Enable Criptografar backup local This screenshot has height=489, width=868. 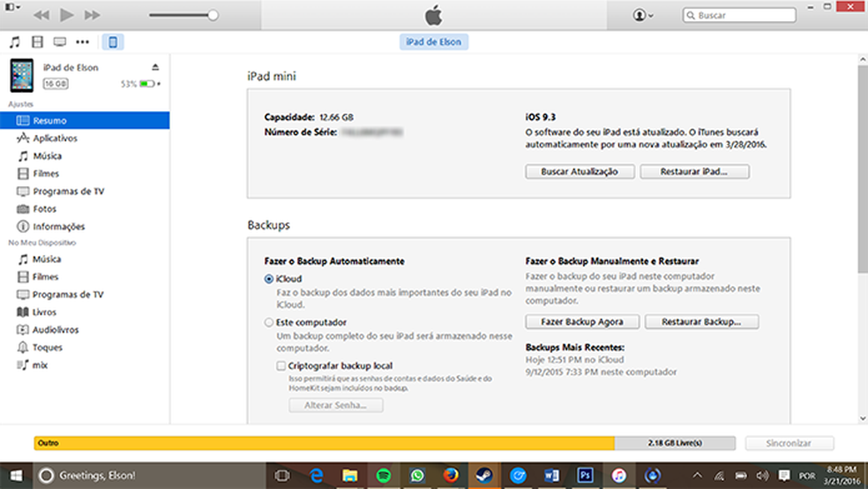(x=281, y=366)
